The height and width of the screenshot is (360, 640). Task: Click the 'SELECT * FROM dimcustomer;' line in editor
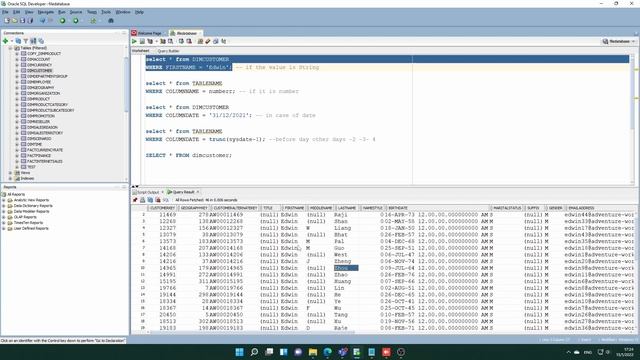coord(189,156)
